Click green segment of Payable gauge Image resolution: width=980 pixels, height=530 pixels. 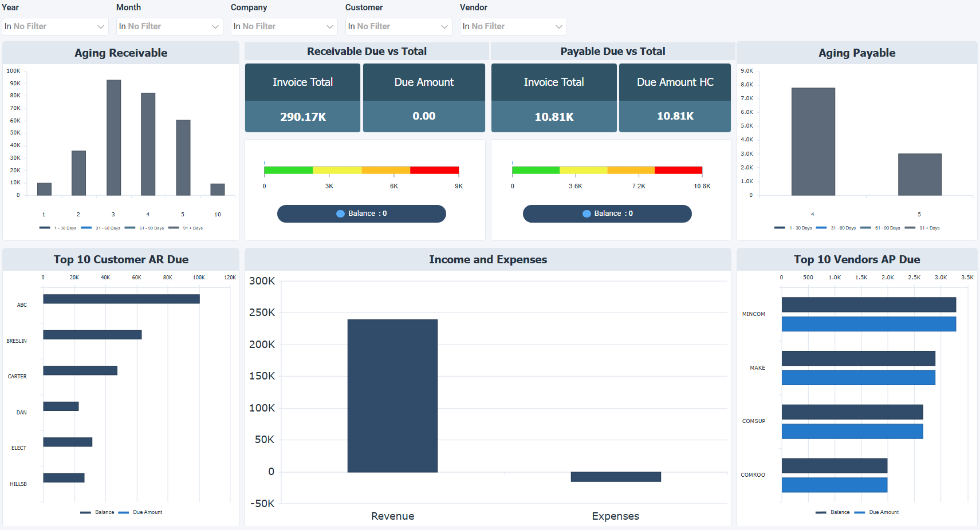coord(536,170)
